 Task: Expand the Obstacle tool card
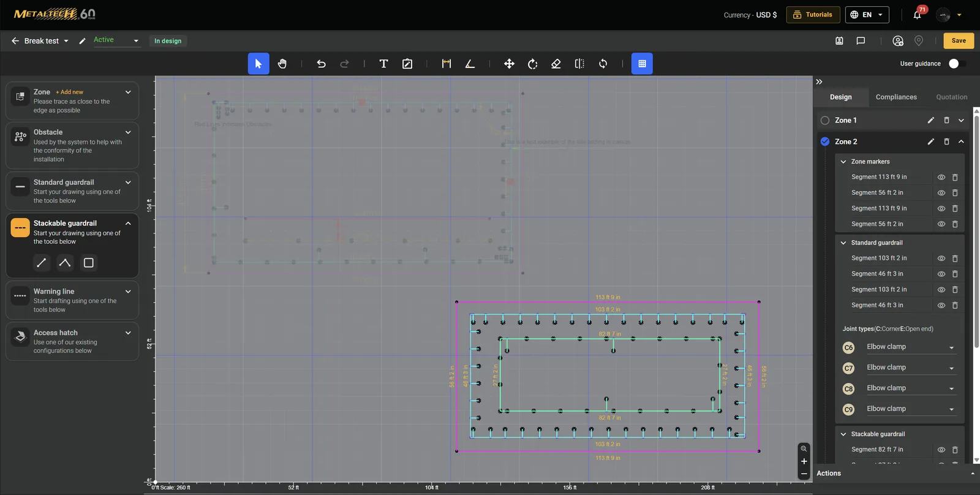click(128, 132)
